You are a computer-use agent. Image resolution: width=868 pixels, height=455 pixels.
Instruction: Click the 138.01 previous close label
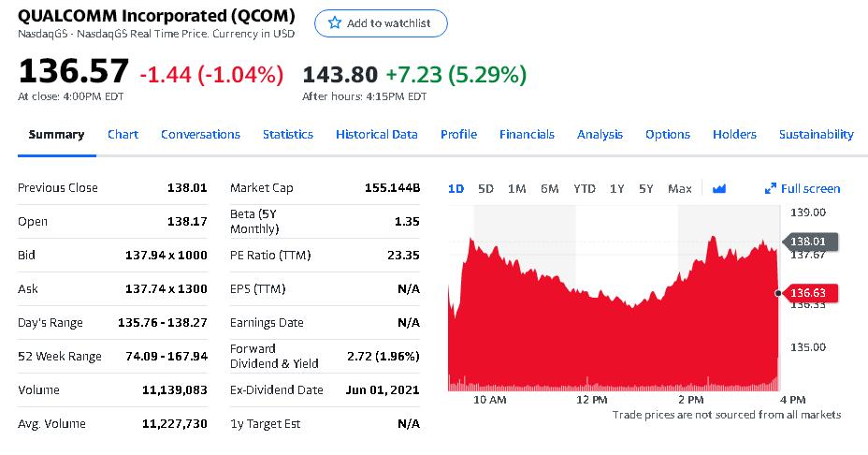(810, 242)
